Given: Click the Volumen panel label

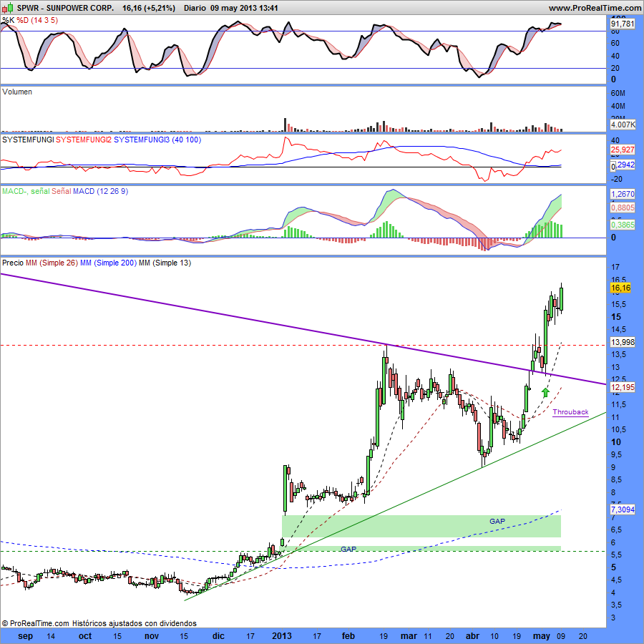Looking at the screenshot, I should coord(17,92).
